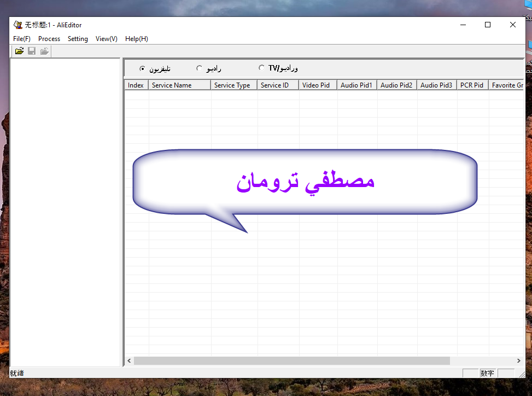
Task: Choose the TV/وراديو radio option
Action: (x=261, y=68)
